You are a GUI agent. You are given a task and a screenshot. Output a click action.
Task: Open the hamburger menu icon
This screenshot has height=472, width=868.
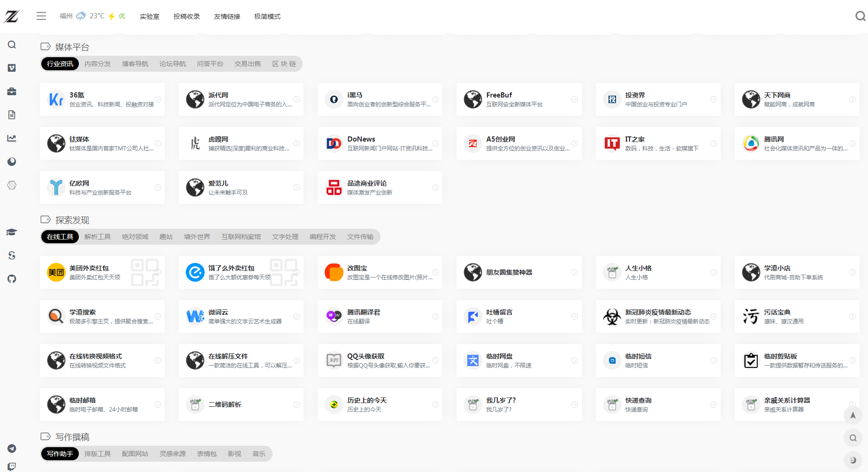(41, 16)
